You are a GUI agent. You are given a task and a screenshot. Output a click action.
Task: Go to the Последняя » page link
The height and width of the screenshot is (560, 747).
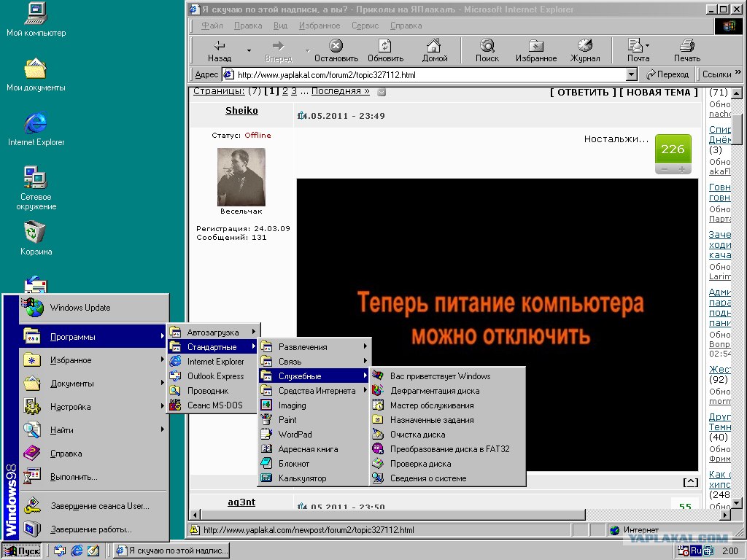click(x=340, y=91)
